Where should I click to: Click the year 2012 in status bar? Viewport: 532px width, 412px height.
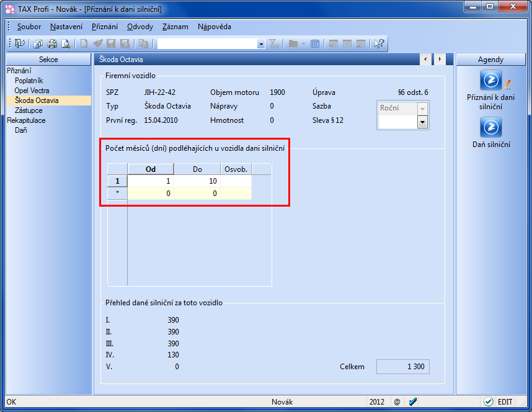click(x=376, y=402)
